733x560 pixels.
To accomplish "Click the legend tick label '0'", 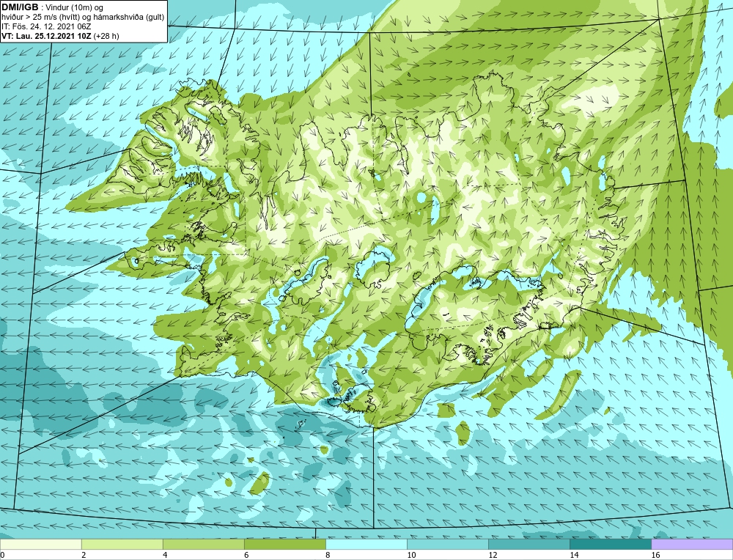I will coord(2,555).
